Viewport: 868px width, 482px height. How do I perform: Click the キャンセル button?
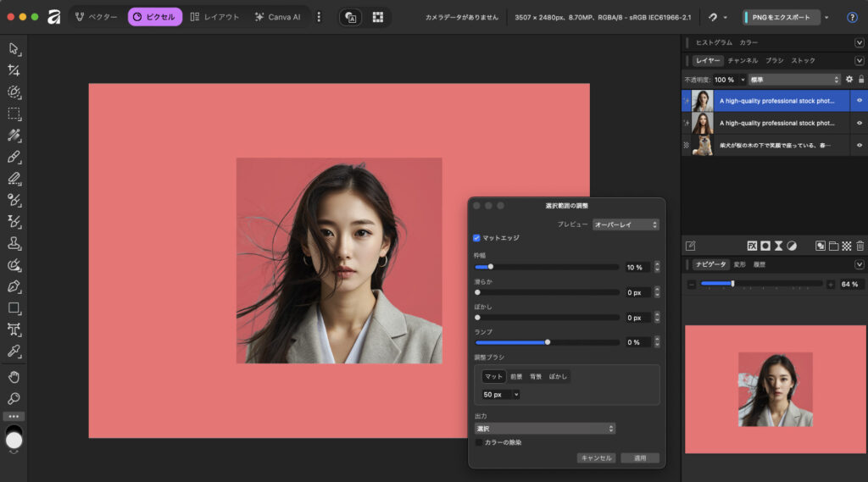point(596,458)
